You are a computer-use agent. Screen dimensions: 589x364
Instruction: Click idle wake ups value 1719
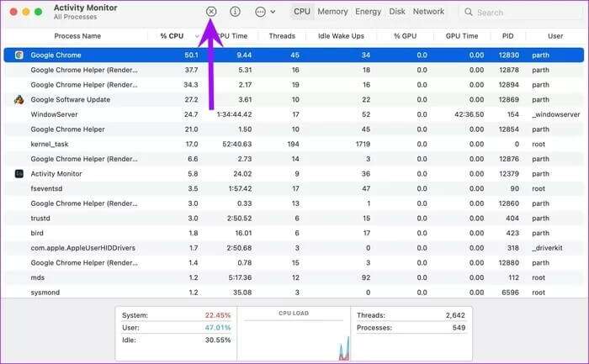coord(363,144)
